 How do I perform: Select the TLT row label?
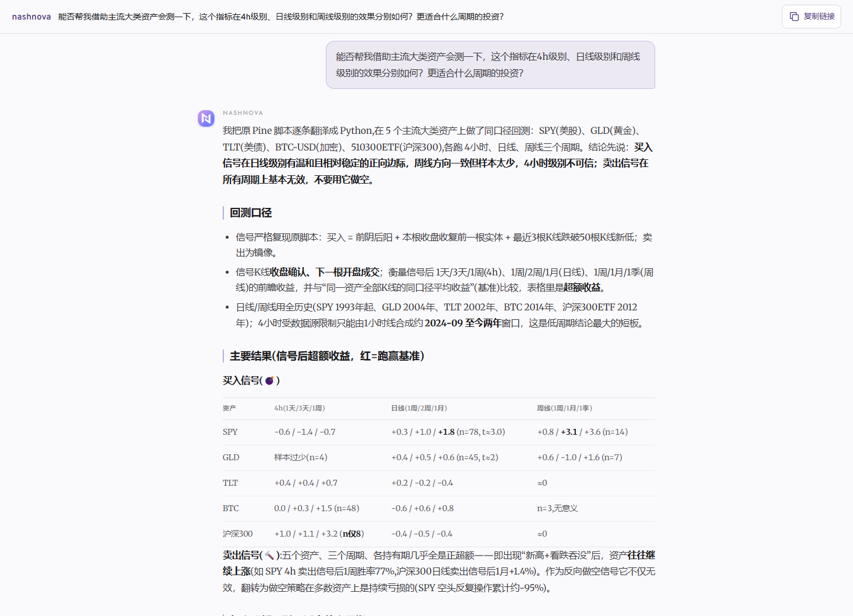click(230, 483)
